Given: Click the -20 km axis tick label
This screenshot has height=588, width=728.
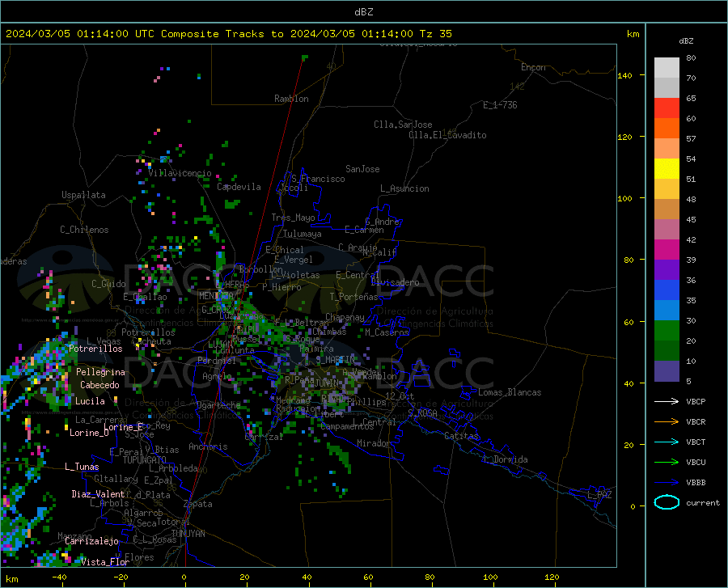Looking at the screenshot, I should (121, 577).
